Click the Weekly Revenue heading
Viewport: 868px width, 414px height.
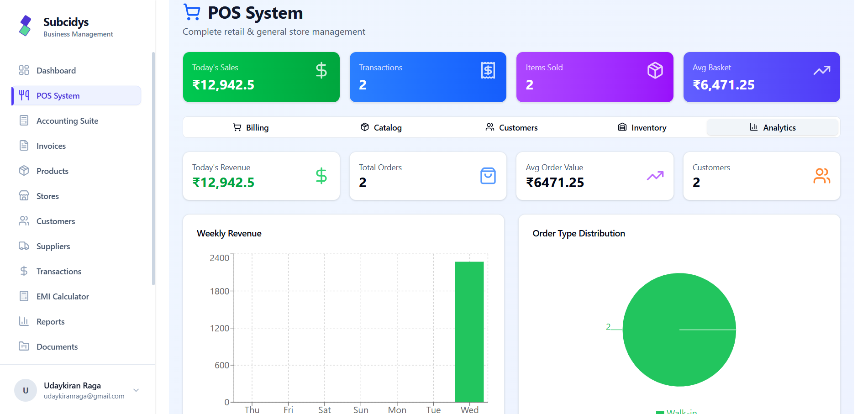(x=229, y=233)
